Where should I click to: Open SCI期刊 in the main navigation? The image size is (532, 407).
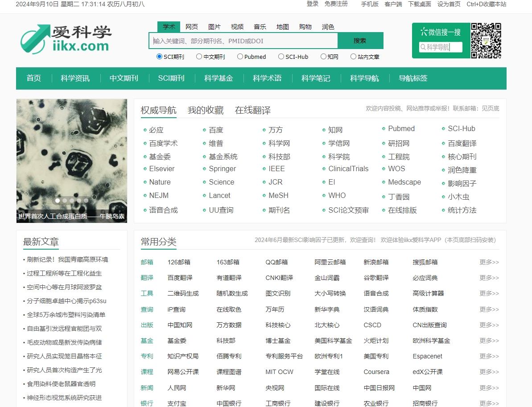(x=171, y=78)
